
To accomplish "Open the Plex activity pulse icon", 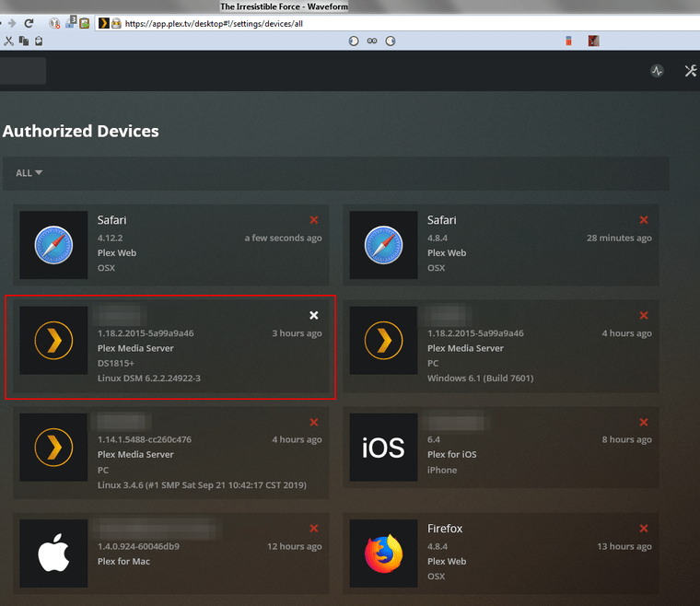I will pyautogui.click(x=657, y=71).
